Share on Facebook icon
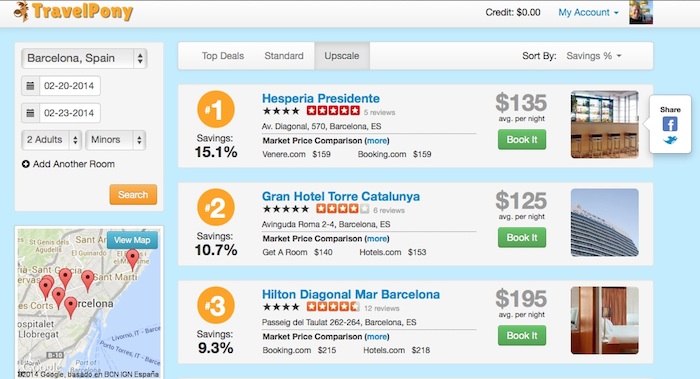The height and width of the screenshot is (379, 700). 670,124
